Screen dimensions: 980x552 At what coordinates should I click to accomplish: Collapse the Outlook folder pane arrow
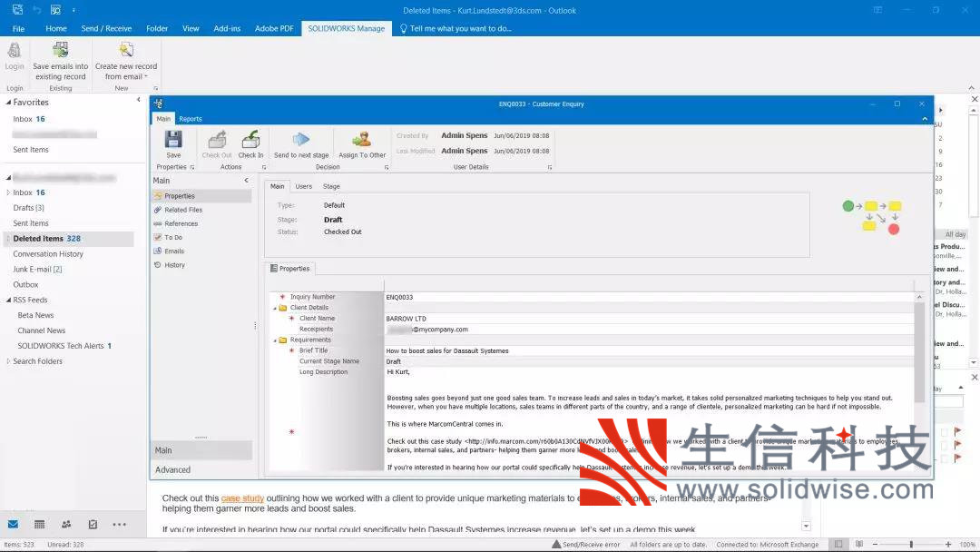tap(138, 100)
